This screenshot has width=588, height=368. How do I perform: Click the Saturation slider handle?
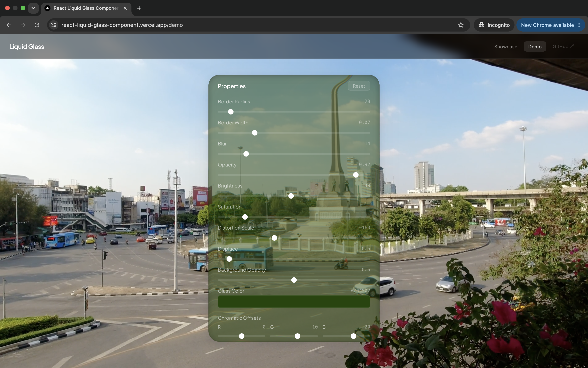[245, 217]
